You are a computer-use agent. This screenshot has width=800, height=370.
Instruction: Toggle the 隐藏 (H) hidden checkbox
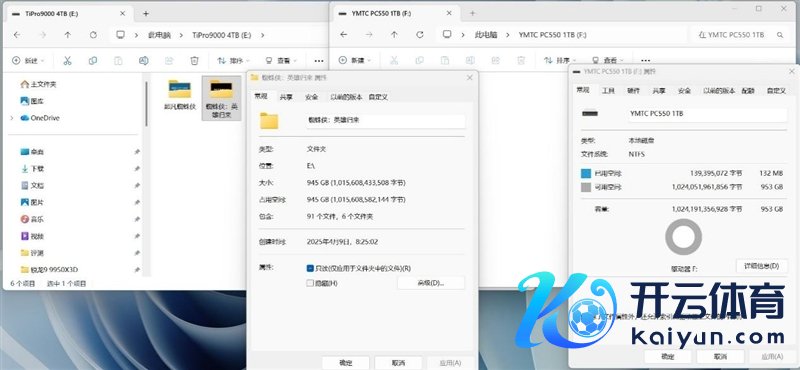click(310, 283)
